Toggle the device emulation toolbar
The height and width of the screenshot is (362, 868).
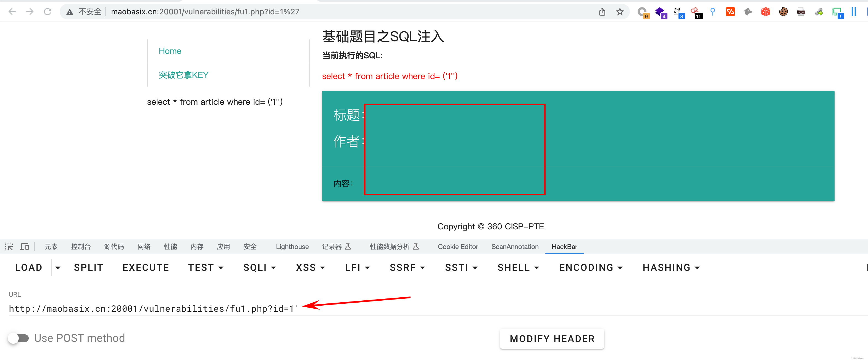click(x=24, y=246)
